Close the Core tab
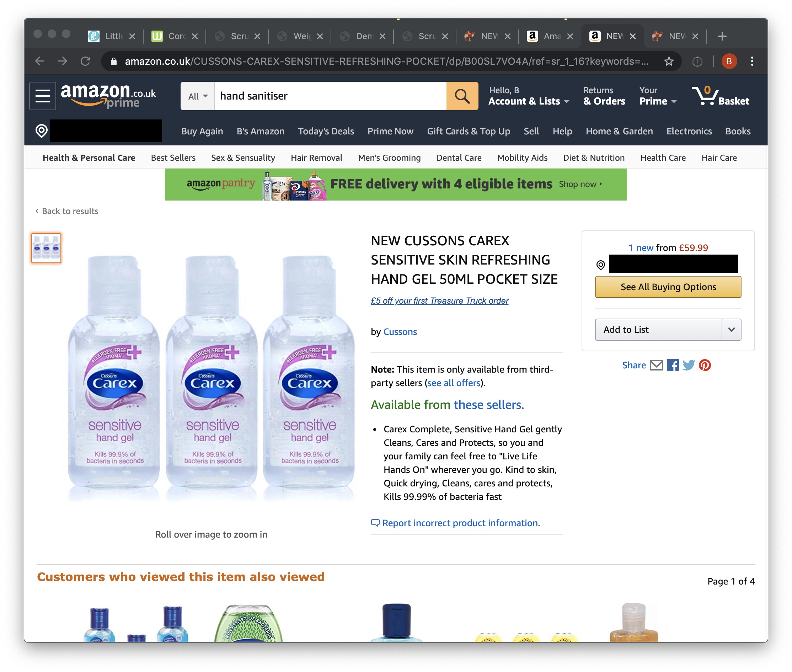792x672 pixels. (194, 36)
